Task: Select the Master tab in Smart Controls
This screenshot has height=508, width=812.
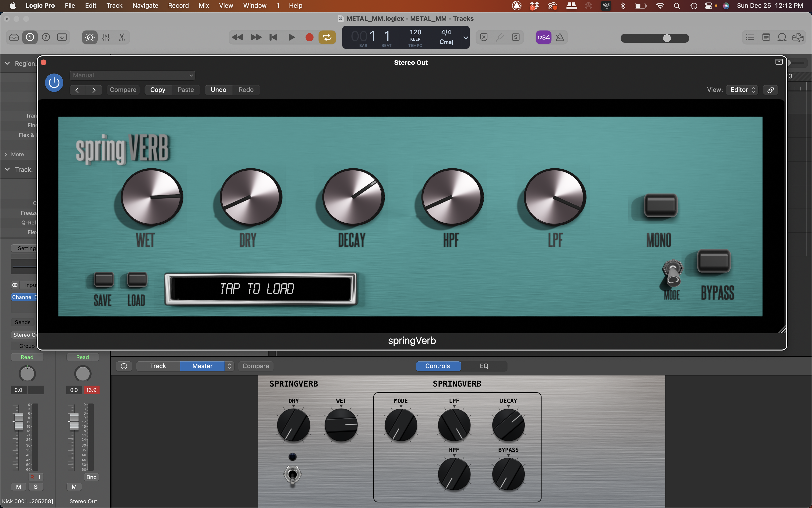Action: coord(202,366)
